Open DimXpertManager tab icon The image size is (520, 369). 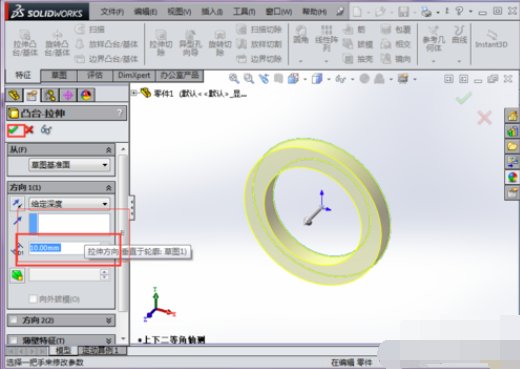click(x=68, y=95)
